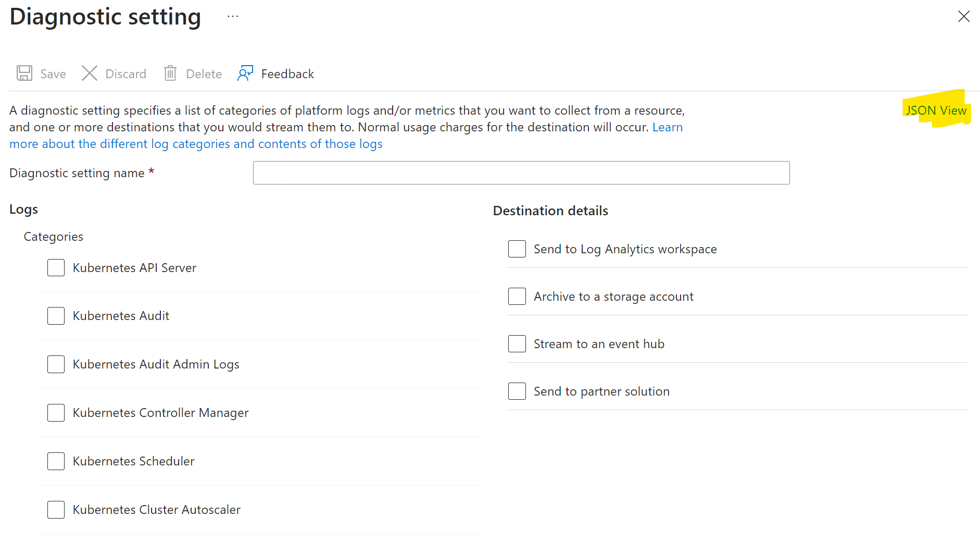Click the Save disk icon
Image resolution: width=980 pixels, height=541 pixels.
(24, 73)
